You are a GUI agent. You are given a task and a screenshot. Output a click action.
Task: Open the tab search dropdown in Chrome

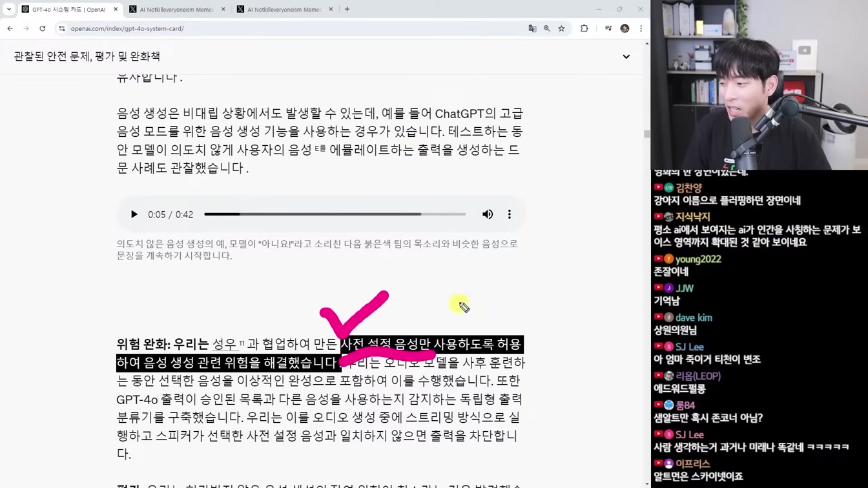(9, 9)
